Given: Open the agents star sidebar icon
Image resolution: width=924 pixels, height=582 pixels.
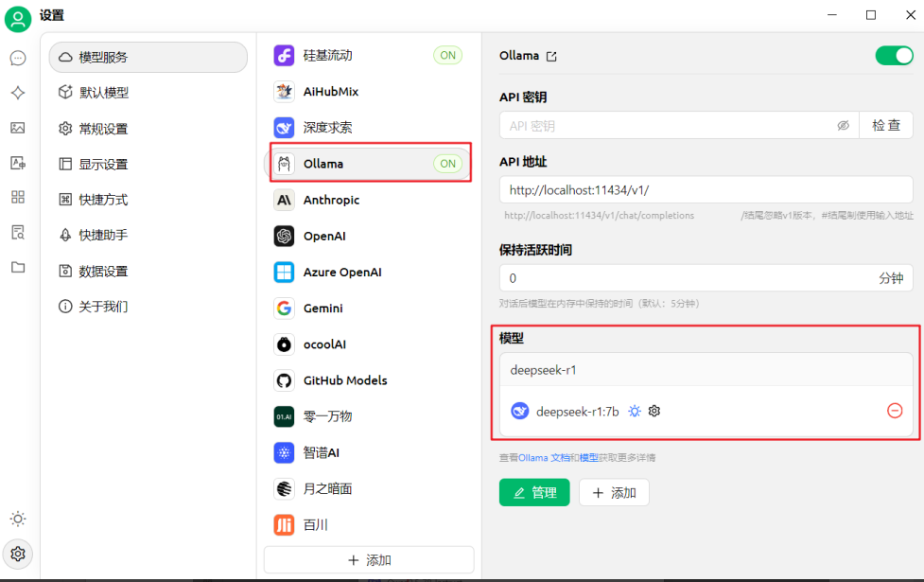Looking at the screenshot, I should [x=18, y=93].
